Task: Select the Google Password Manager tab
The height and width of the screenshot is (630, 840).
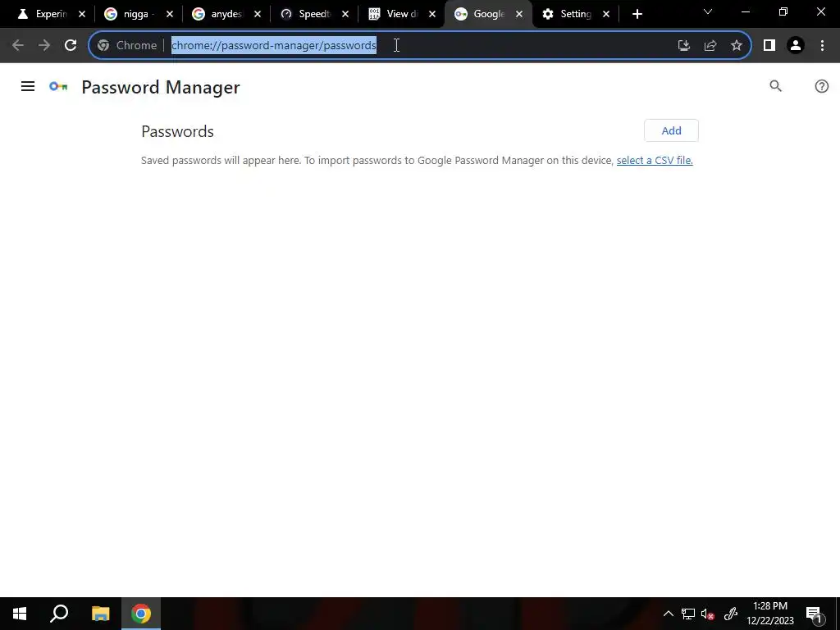Action: coord(482,14)
